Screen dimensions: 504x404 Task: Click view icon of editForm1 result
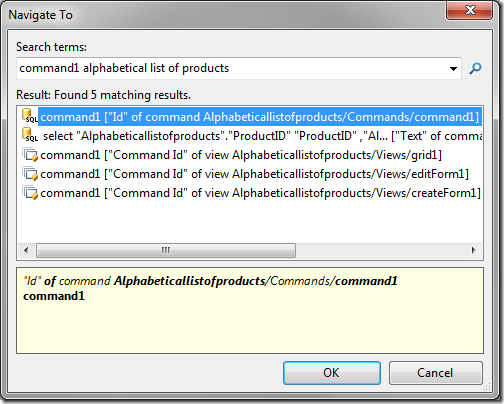tap(30, 173)
